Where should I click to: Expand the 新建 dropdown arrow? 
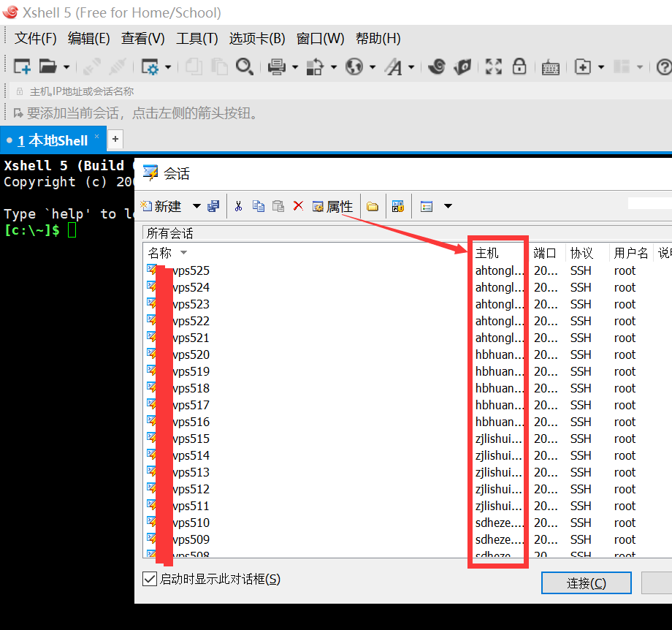pyautogui.click(x=196, y=206)
